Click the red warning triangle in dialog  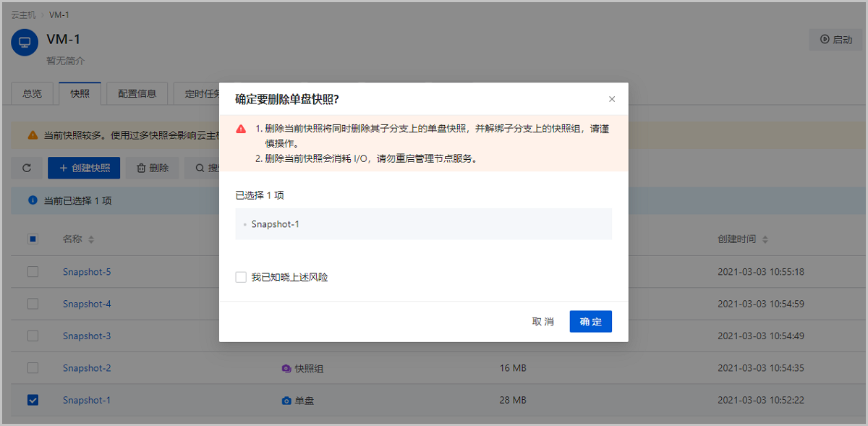[x=242, y=129]
